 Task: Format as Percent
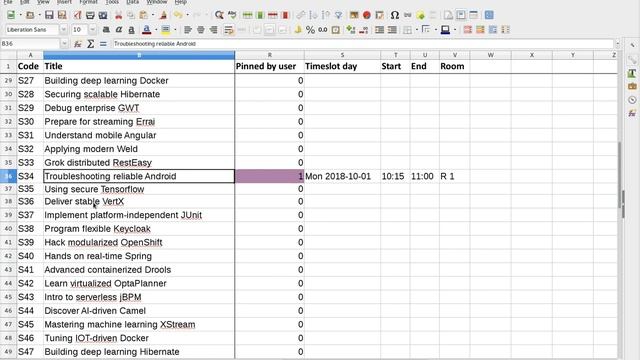310,30
